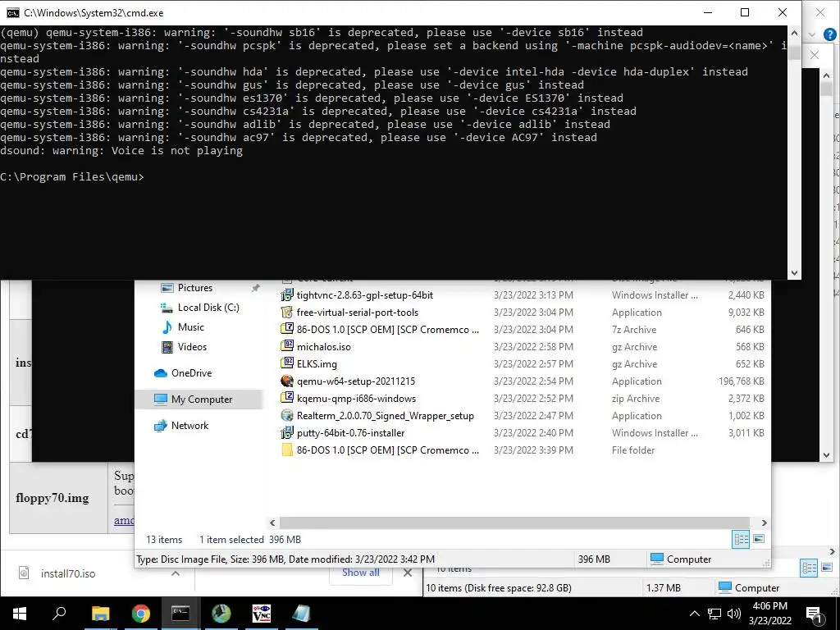The image size is (840, 630).
Task: Select the michalos.iso file
Action: (x=316, y=347)
